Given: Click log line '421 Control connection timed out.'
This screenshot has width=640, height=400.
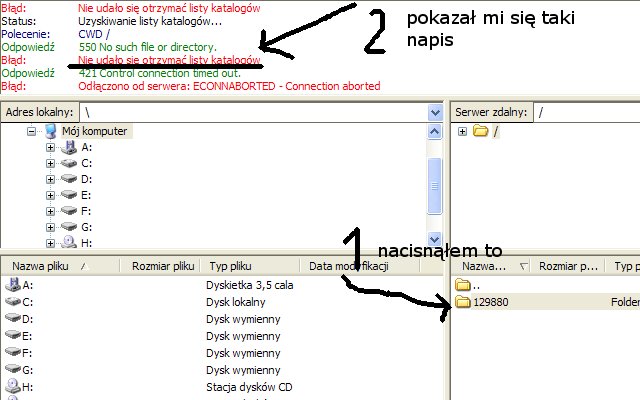Looking at the screenshot, I should 160,73.
